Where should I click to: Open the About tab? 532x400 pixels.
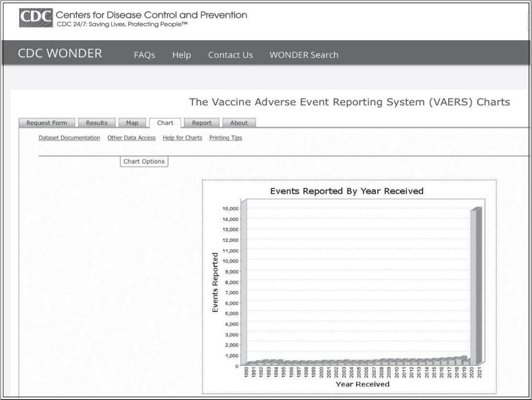click(239, 123)
